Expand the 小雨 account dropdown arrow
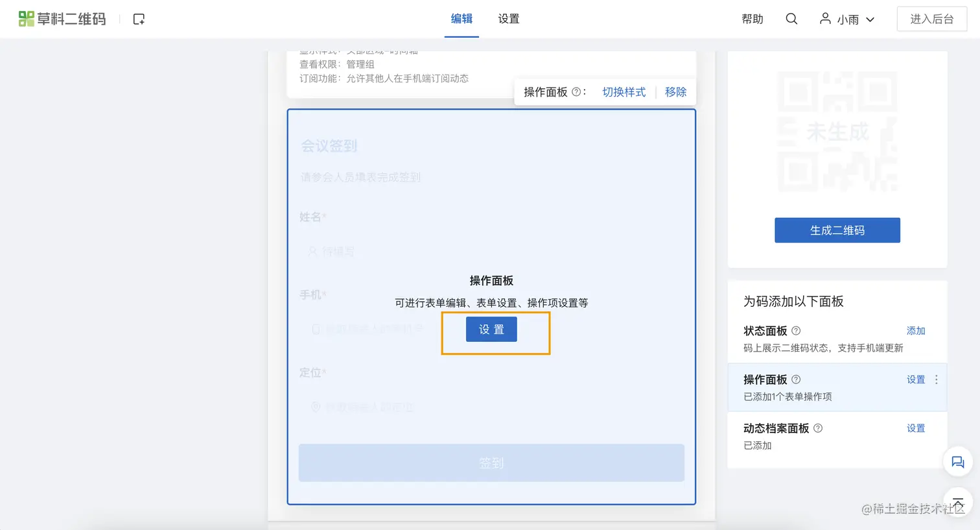The width and height of the screenshot is (980, 530). pyautogui.click(x=870, y=19)
